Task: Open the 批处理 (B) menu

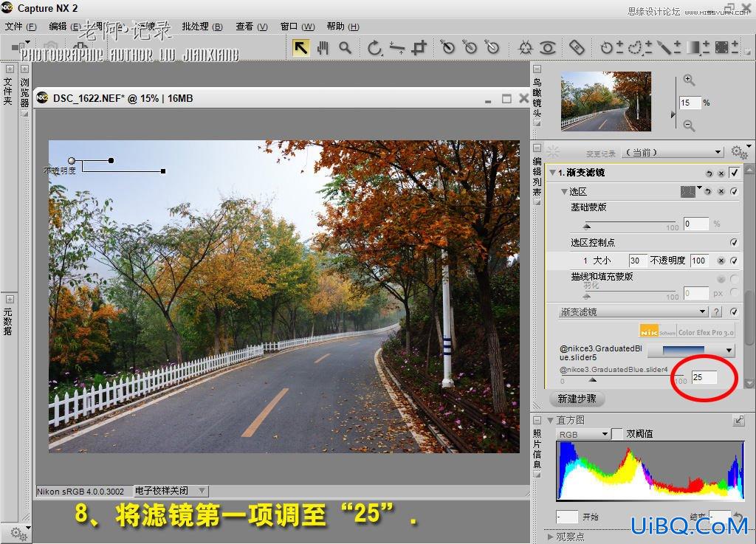Action: click(202, 27)
